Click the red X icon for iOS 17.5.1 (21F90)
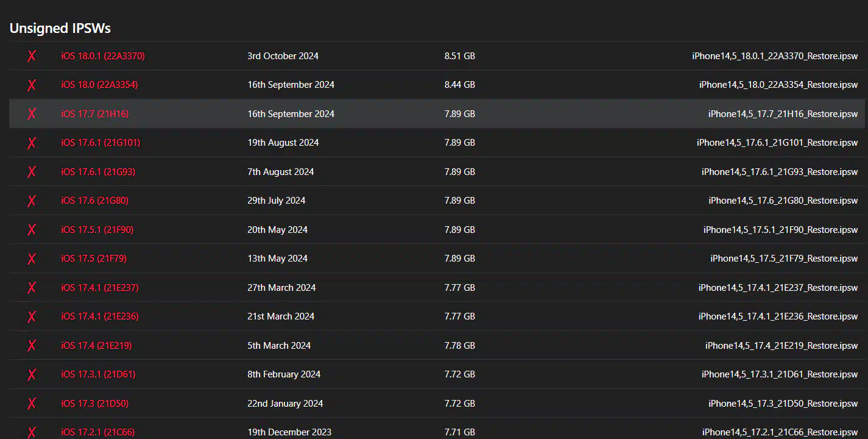Screen dimensions: 868x439 pyautogui.click(x=32, y=230)
